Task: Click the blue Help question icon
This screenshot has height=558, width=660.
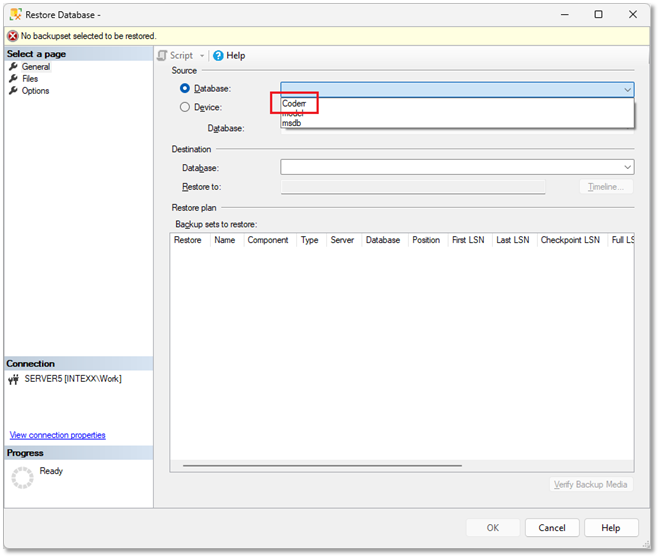Action: click(218, 56)
